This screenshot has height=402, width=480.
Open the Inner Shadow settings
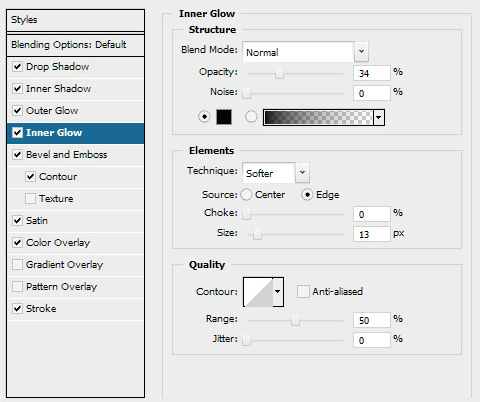(58, 89)
